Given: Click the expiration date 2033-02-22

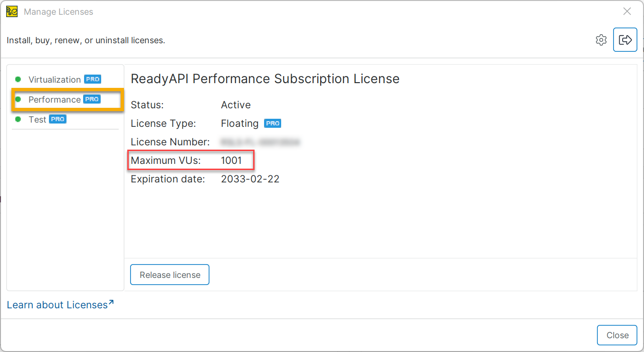Looking at the screenshot, I should tap(250, 179).
